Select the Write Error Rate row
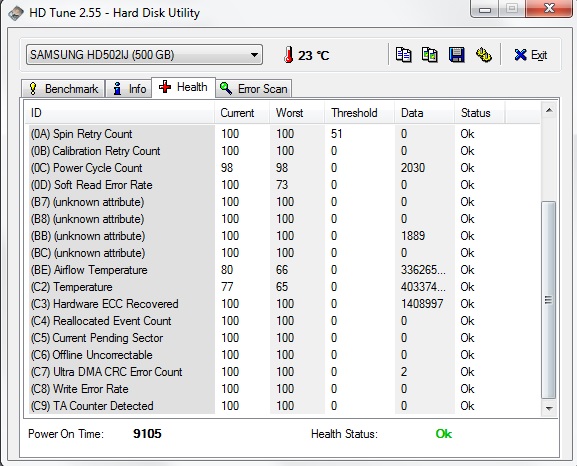This screenshot has width=577, height=466. [x=283, y=389]
